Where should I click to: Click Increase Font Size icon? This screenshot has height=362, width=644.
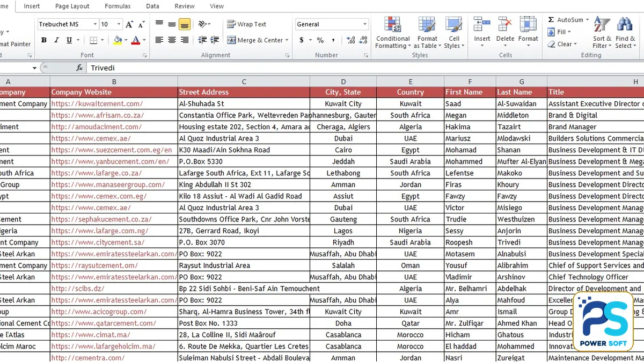129,24
